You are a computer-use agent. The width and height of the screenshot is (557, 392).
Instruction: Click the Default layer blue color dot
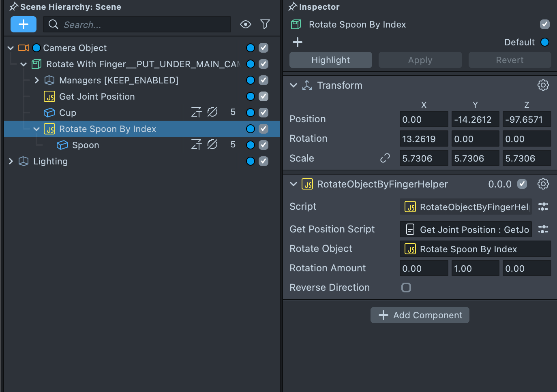[545, 42]
